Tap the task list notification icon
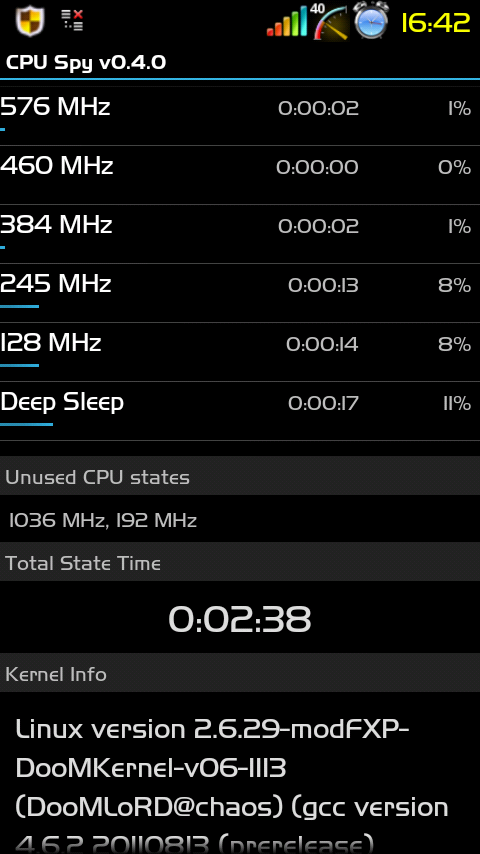Viewport: 480px width, 854px height. pos(72,20)
